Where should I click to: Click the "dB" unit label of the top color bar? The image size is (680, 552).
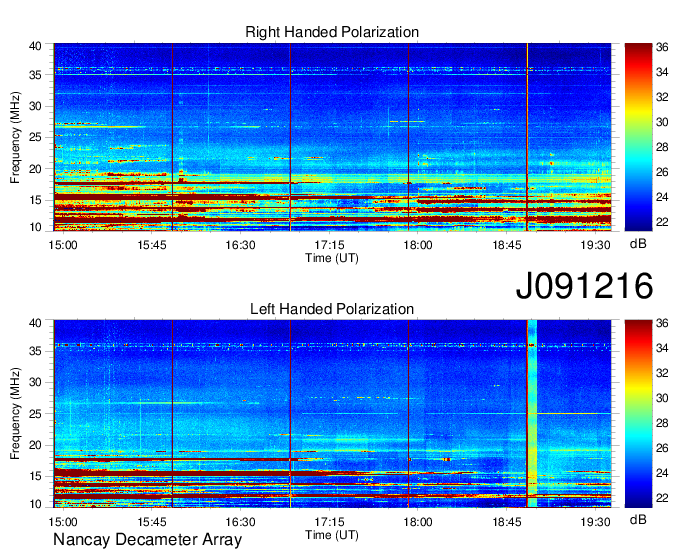tap(638, 244)
